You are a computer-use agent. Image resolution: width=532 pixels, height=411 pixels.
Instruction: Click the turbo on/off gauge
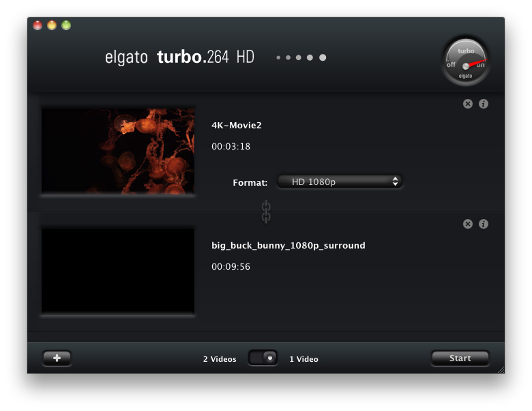coord(465,61)
